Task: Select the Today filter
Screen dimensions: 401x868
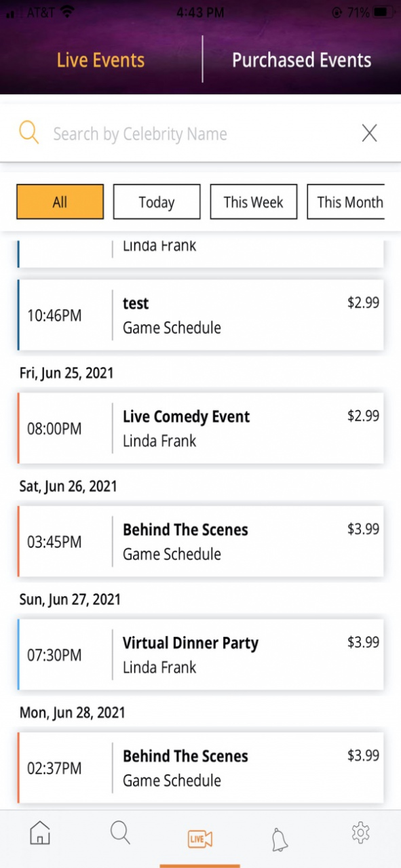Action: pyautogui.click(x=157, y=202)
